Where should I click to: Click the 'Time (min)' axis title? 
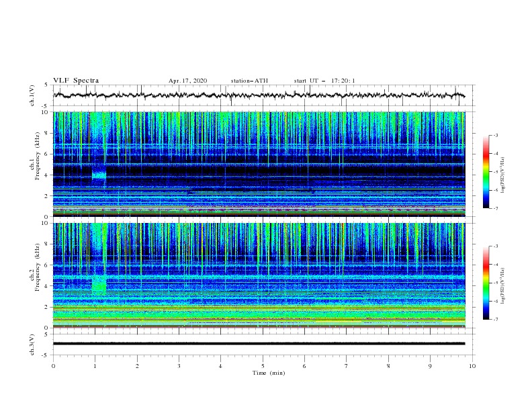click(x=269, y=373)
